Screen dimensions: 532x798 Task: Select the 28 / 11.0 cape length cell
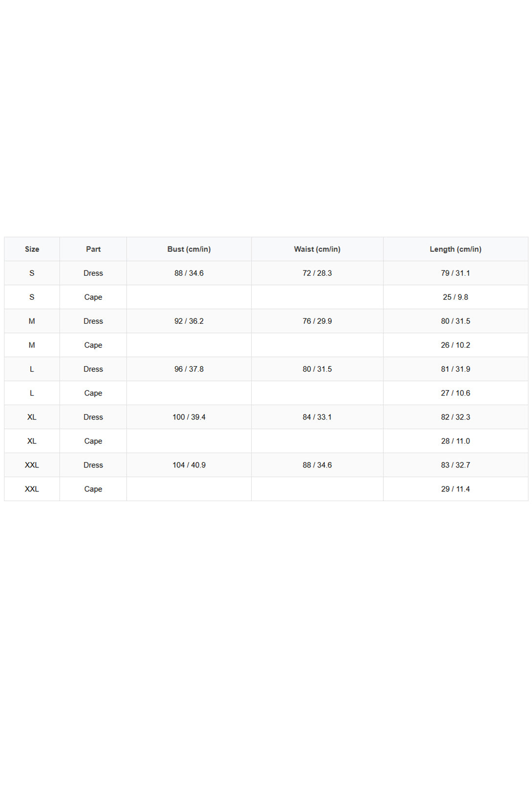455,441
